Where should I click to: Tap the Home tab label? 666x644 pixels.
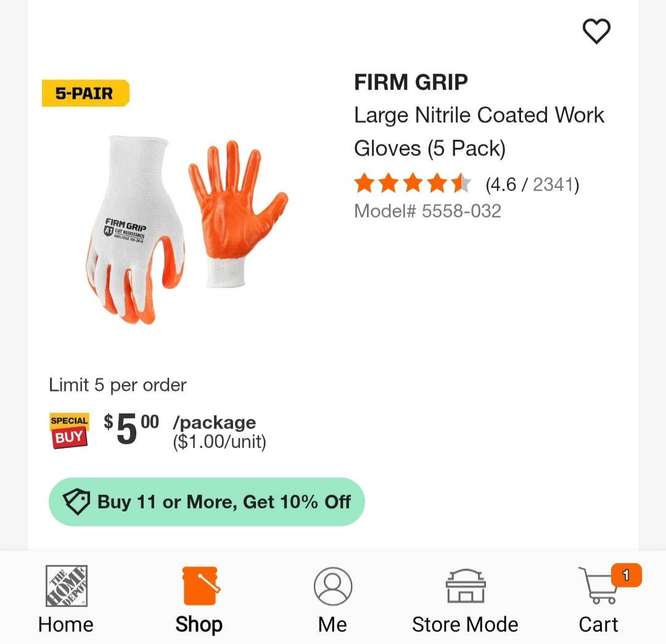click(x=66, y=624)
